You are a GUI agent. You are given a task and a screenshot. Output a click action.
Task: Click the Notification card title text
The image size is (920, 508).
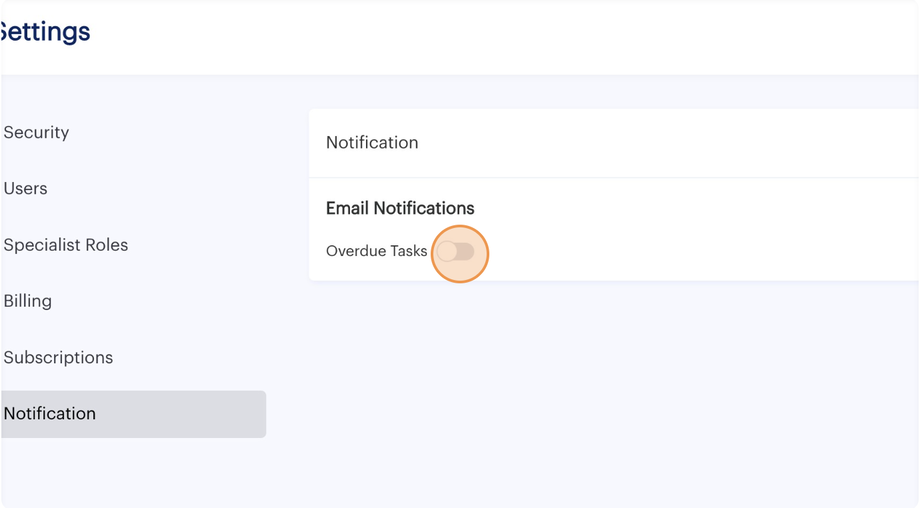pyautogui.click(x=372, y=143)
